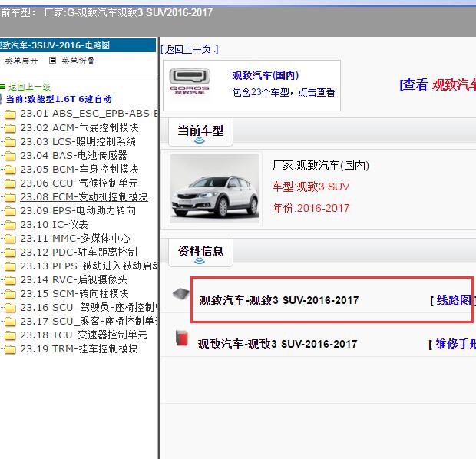The image size is (476, 459).
Task: Select 23.14 RVC-后视摄像头 in tree
Action: tap(74, 280)
